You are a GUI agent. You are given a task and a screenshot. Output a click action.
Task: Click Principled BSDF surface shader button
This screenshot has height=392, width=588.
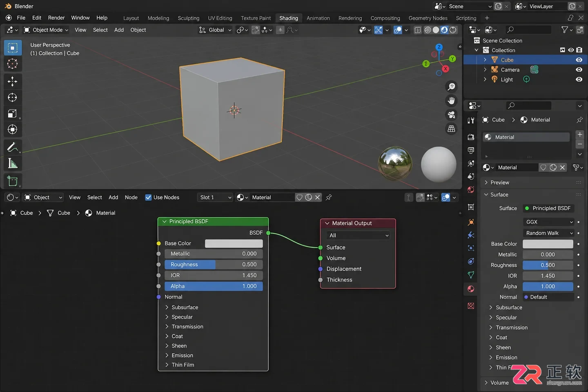click(x=549, y=208)
